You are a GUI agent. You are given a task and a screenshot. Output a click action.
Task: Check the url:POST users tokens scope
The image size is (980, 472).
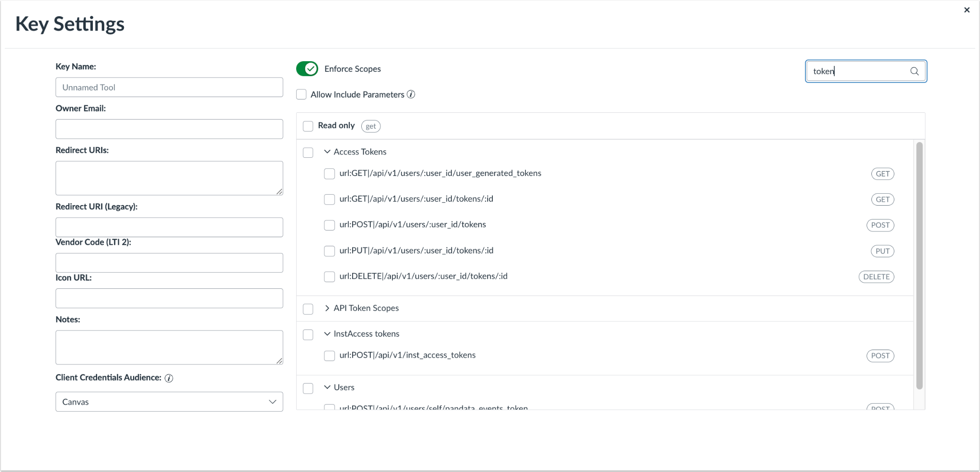click(x=329, y=225)
